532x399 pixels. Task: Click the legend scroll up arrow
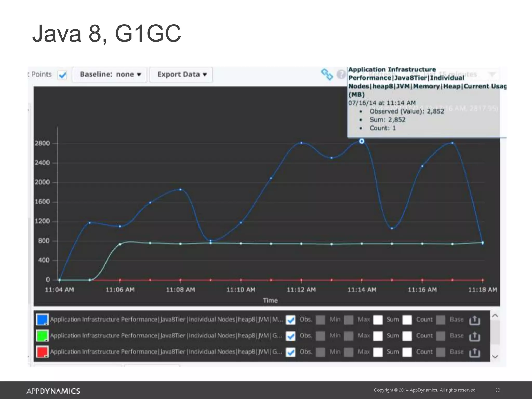495,316
